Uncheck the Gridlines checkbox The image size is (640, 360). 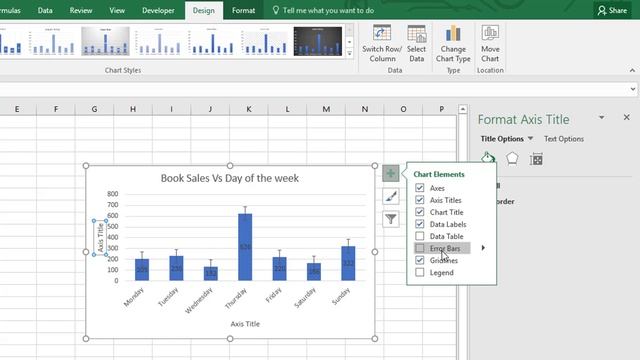click(420, 260)
